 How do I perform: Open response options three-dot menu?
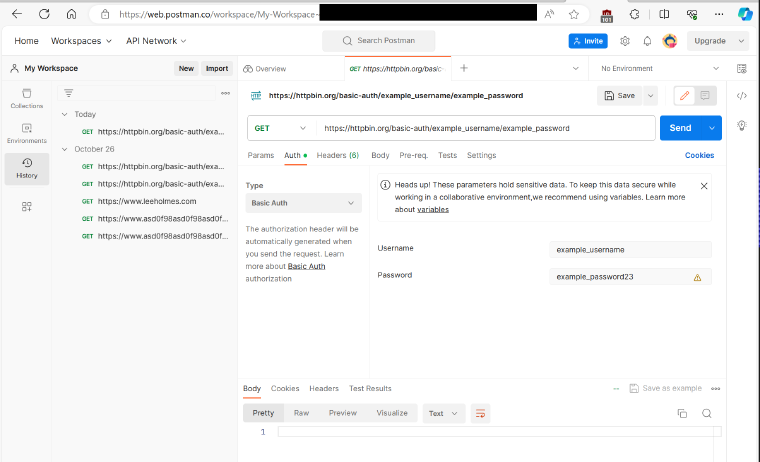(715, 389)
